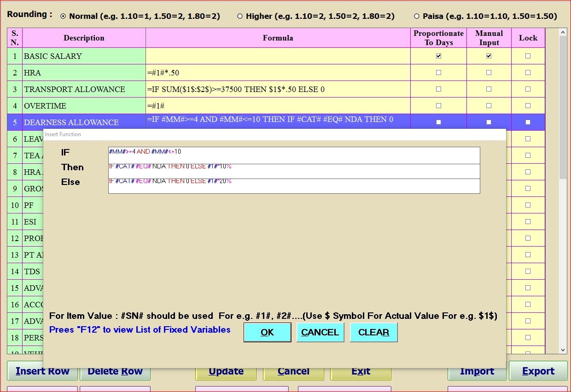The width and height of the screenshot is (571, 392).
Task: Click the Import button
Action: pyautogui.click(x=477, y=371)
